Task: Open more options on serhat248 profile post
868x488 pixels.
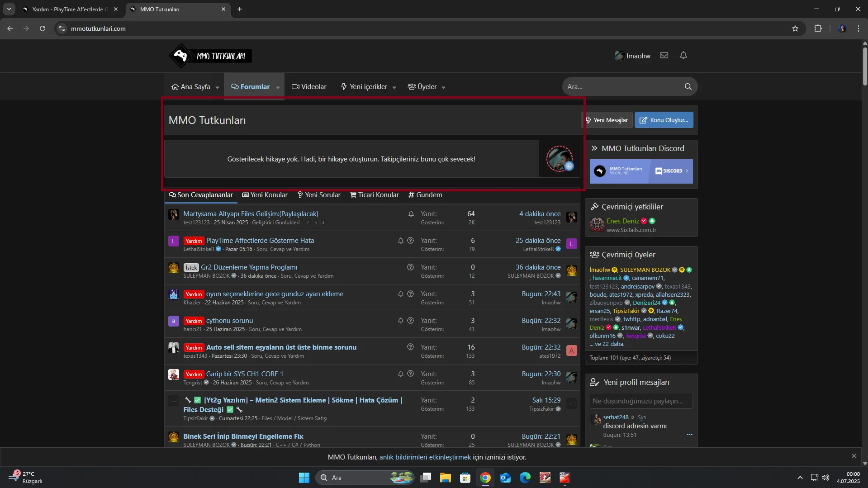Action: click(689, 435)
